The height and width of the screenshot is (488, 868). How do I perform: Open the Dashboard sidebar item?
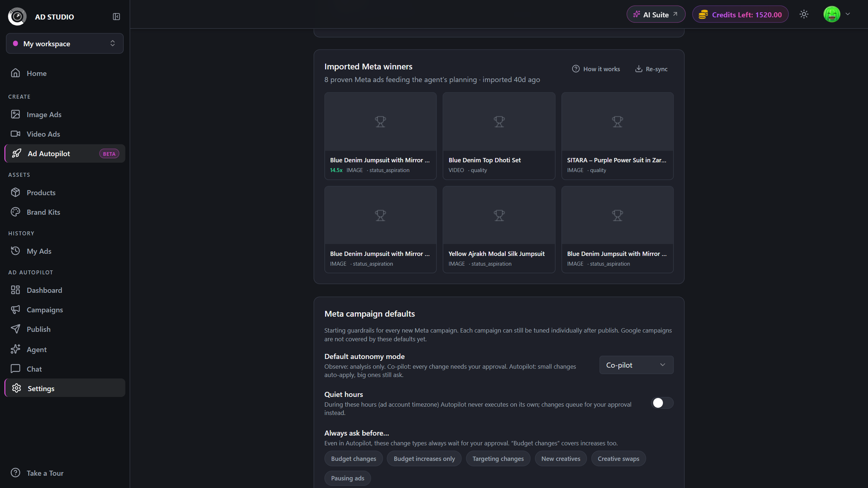(65, 290)
